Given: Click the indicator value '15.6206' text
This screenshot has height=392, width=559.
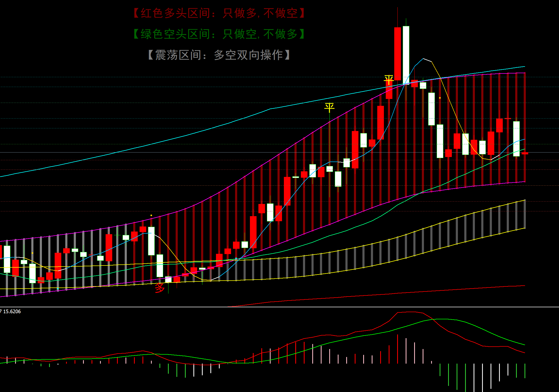Looking at the screenshot, I should pyautogui.click(x=12, y=311).
